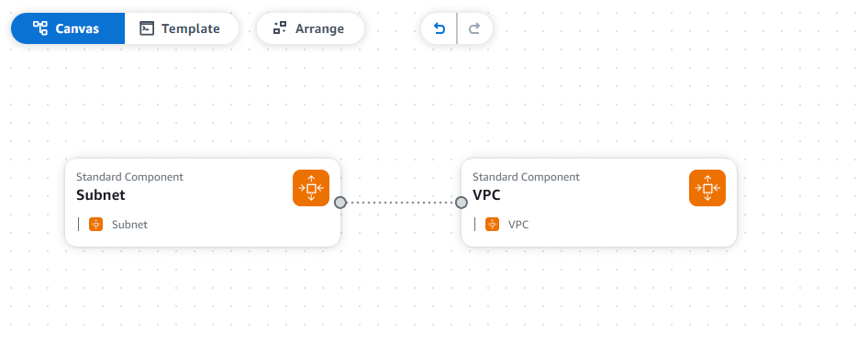
Task: Click the Template terminal icon
Action: click(x=147, y=28)
